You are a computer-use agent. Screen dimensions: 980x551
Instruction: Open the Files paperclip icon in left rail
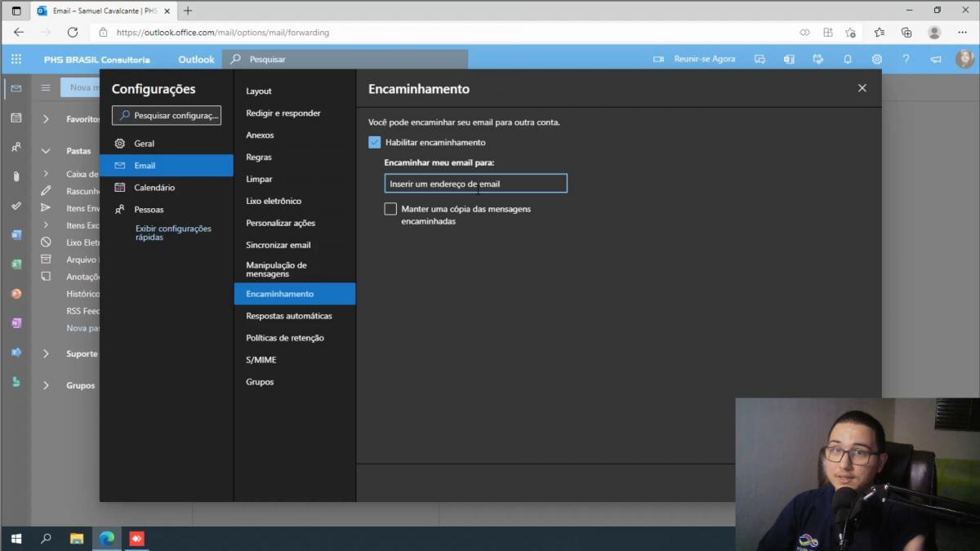tap(16, 176)
